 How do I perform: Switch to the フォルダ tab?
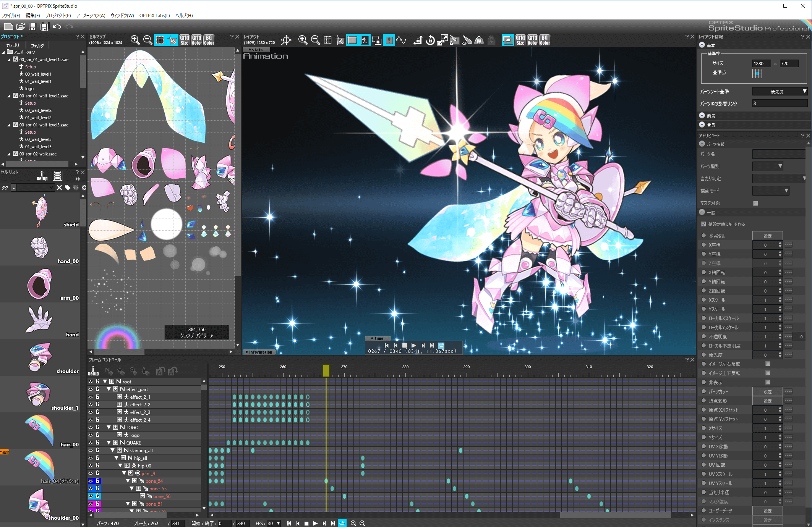point(37,45)
